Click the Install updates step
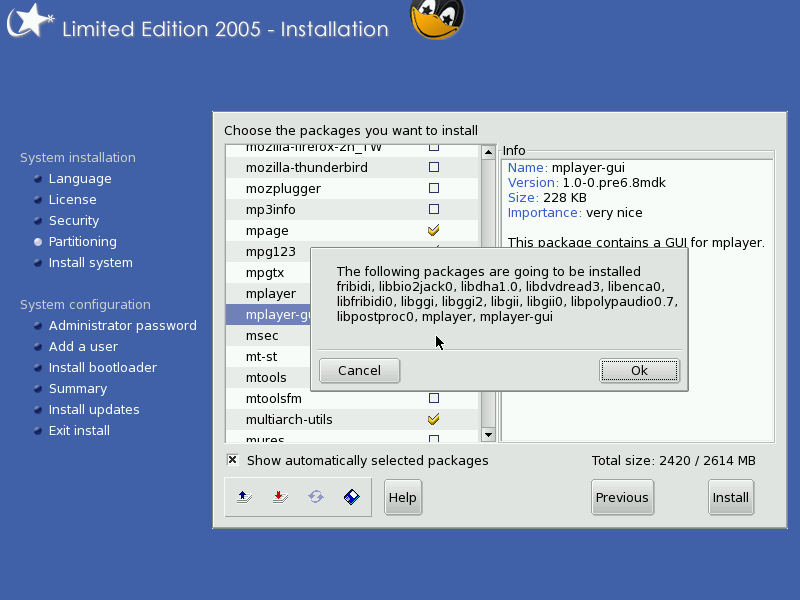 [94, 409]
